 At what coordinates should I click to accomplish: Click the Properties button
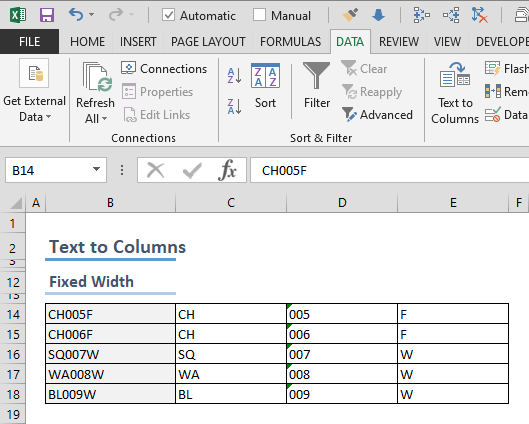[157, 92]
